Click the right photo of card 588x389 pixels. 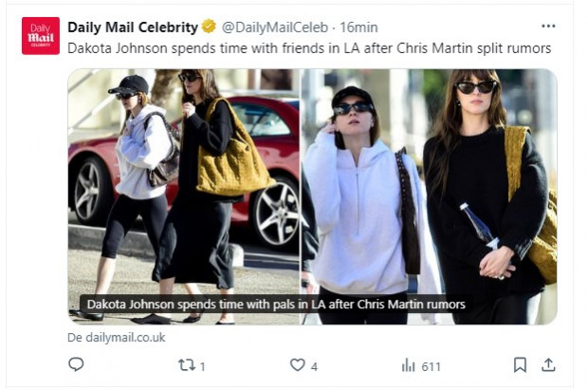430,196
